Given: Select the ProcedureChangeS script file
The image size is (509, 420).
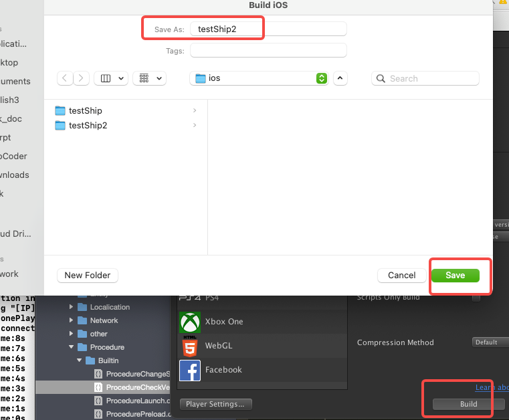Looking at the screenshot, I should coord(132,374).
